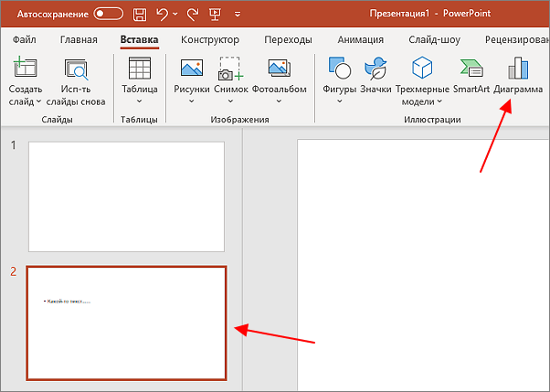The image size is (550, 392).
Task: Select slide 1 thumbnail
Action: [126, 196]
